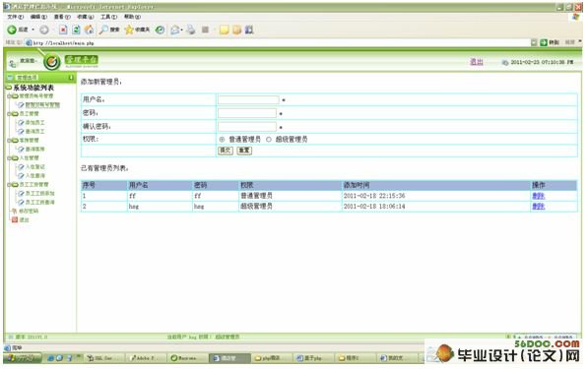Collapse the 客房管理 tree node

pos(9,141)
